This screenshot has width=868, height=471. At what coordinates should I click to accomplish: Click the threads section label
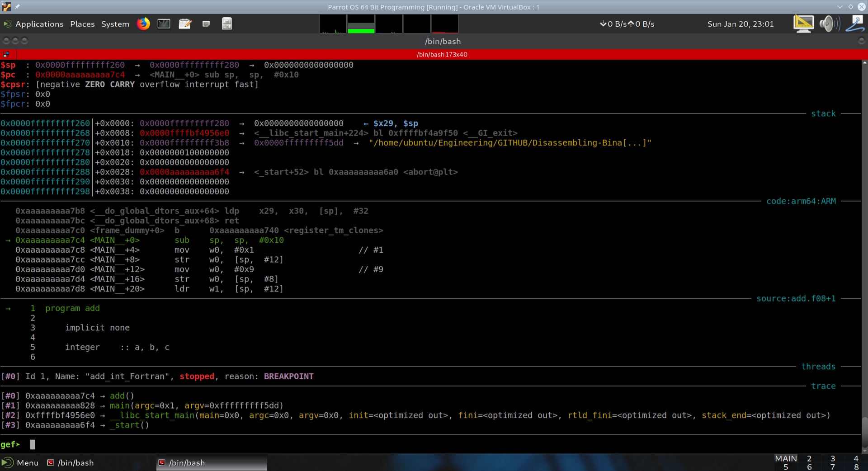(818, 367)
